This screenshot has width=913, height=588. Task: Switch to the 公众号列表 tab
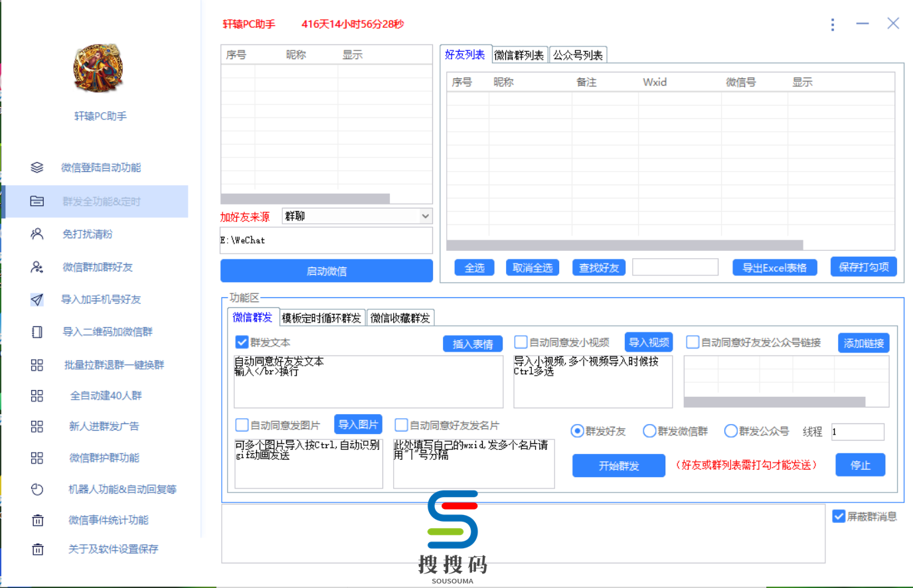(578, 55)
